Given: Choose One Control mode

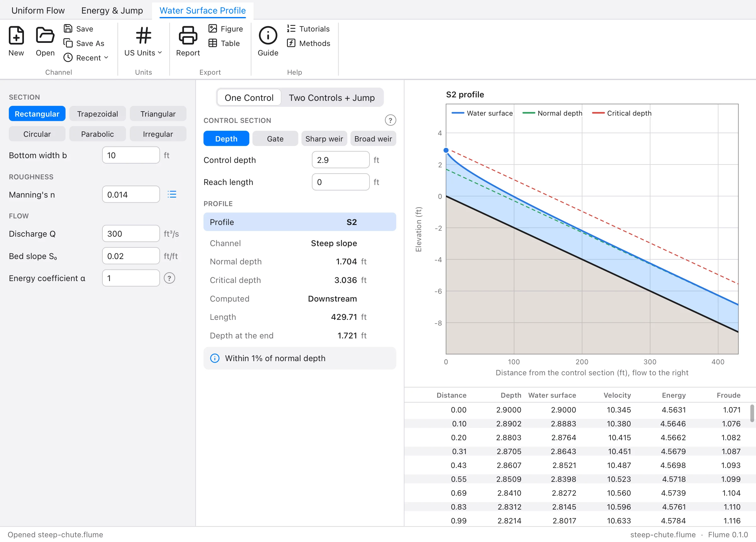Looking at the screenshot, I should click(249, 97).
